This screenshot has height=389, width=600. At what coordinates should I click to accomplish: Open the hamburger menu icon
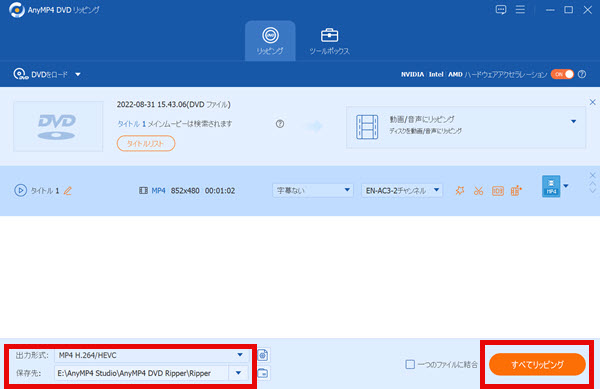[520, 10]
